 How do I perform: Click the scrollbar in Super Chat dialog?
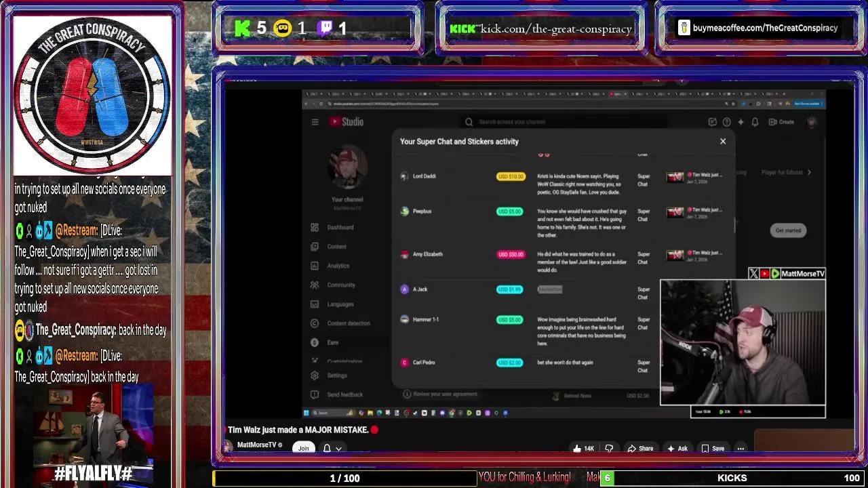pos(736,226)
